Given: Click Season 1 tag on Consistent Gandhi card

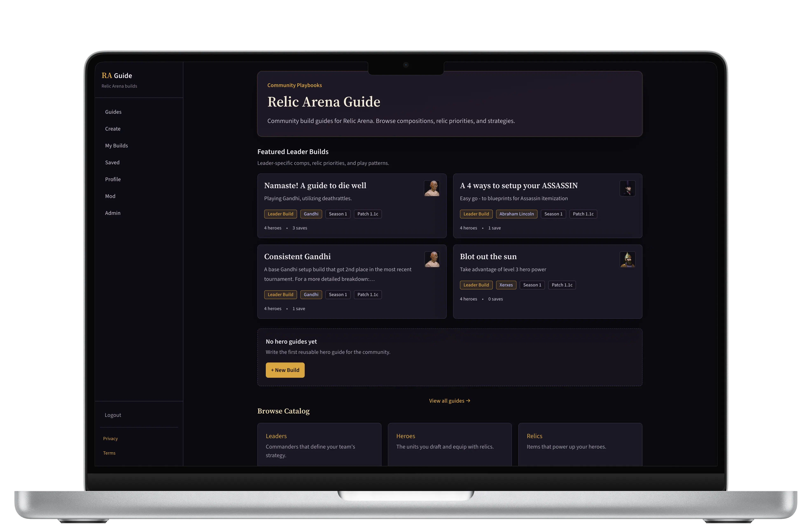Looking at the screenshot, I should [338, 294].
